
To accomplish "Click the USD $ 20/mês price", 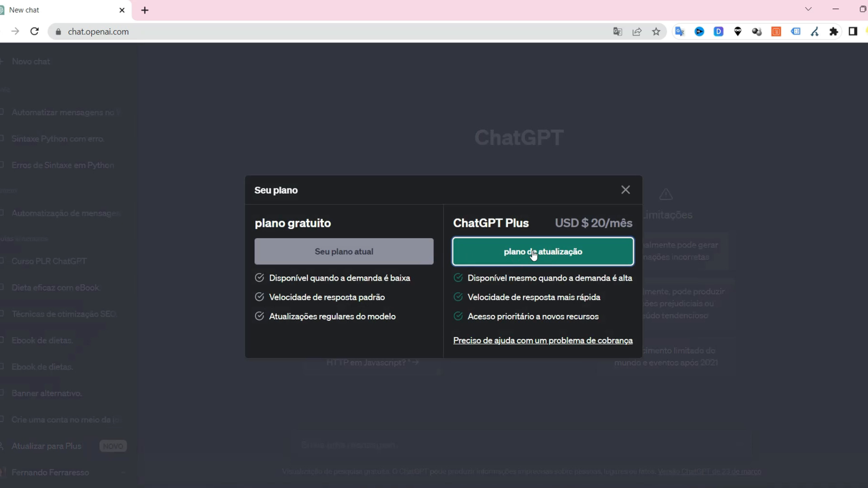I will [x=593, y=223].
